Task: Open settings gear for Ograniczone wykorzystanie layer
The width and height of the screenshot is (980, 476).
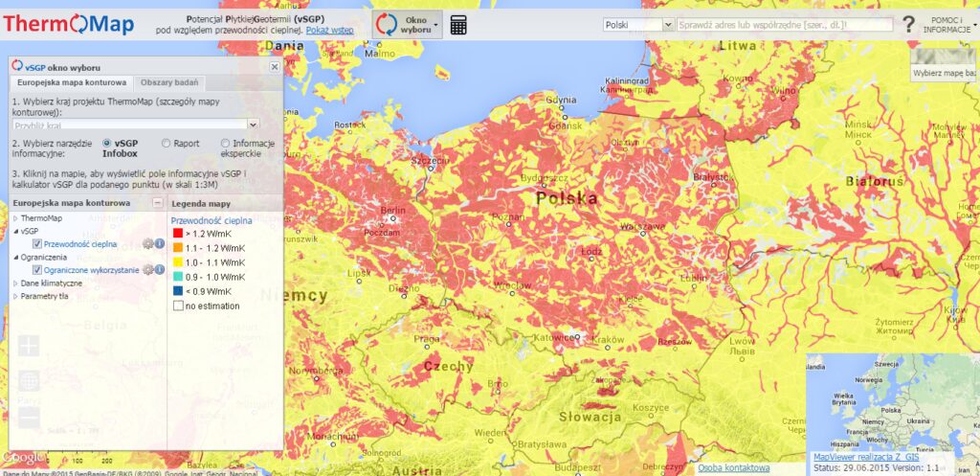Action: (x=147, y=269)
